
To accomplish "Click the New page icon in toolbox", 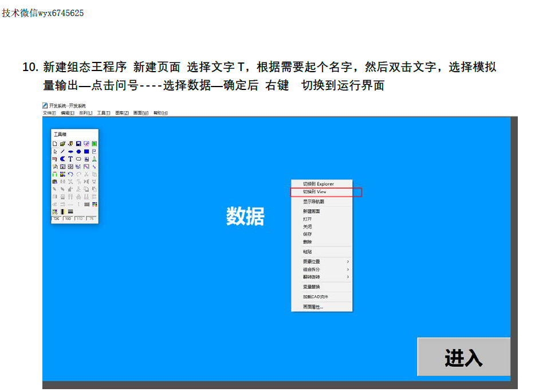I will (x=55, y=143).
